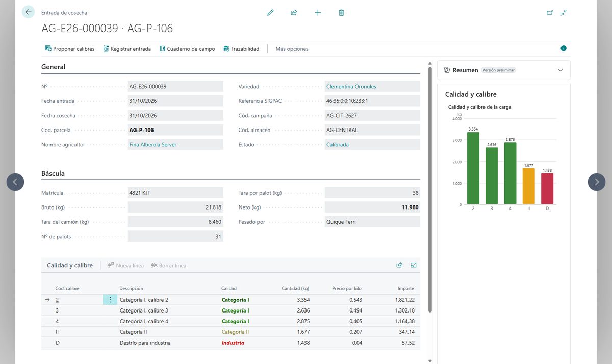The image size is (612, 364).
Task: Expand the Calidad y calibre subpage icon
Action: (x=414, y=265)
